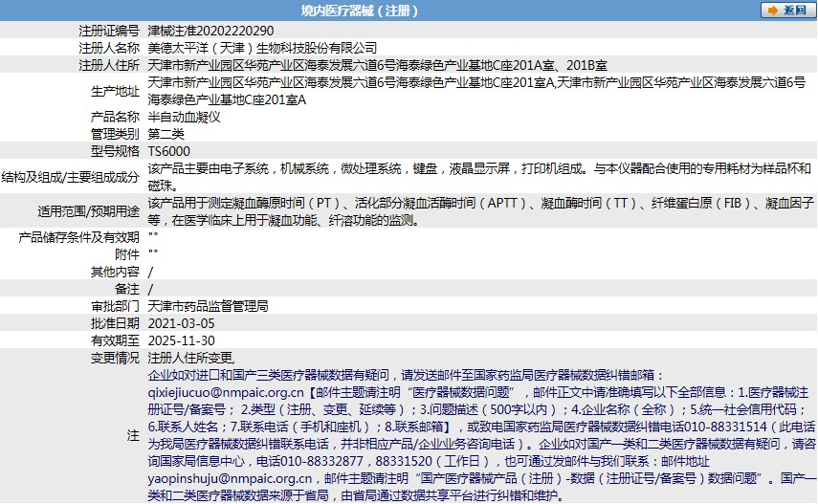Click the 生产地址 production address value
The width and height of the screenshot is (818, 504).
(x=477, y=91)
